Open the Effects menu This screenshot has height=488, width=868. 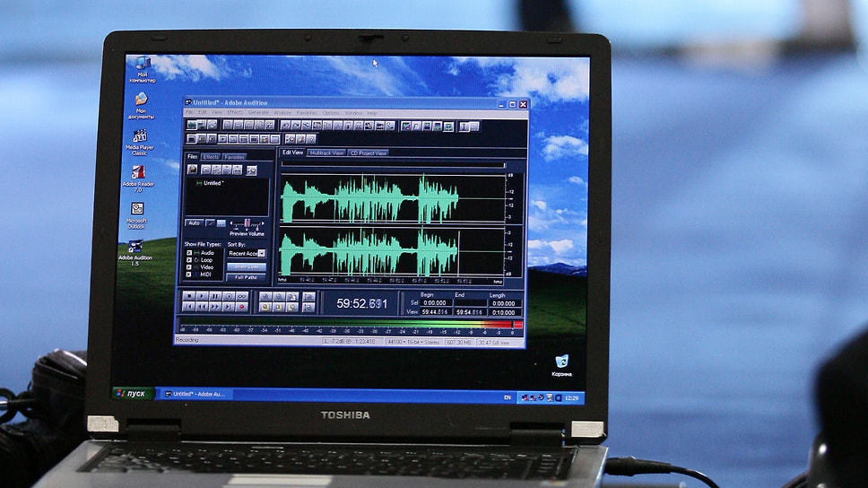coord(235,112)
